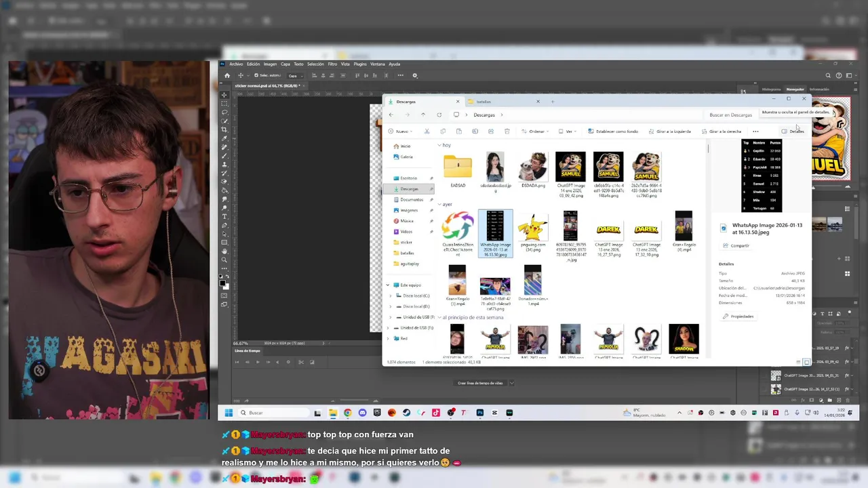Switch to Photoshop from the taskbar icon

coord(479,413)
